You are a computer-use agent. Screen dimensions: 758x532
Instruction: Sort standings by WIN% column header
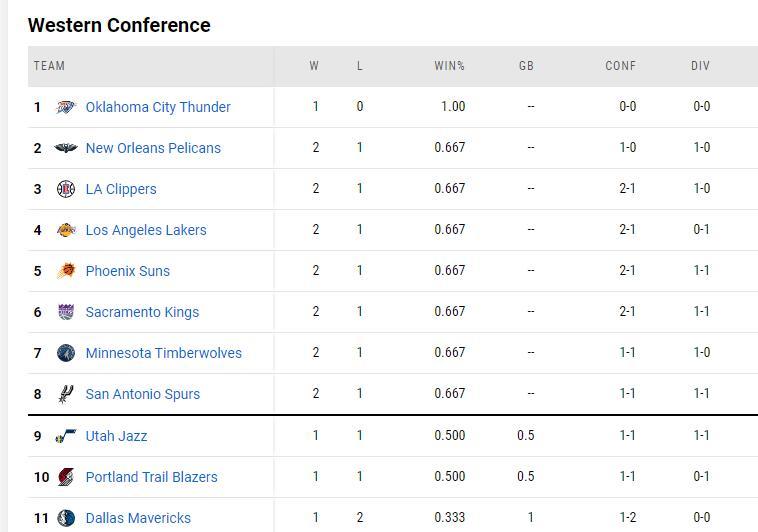pyautogui.click(x=449, y=66)
